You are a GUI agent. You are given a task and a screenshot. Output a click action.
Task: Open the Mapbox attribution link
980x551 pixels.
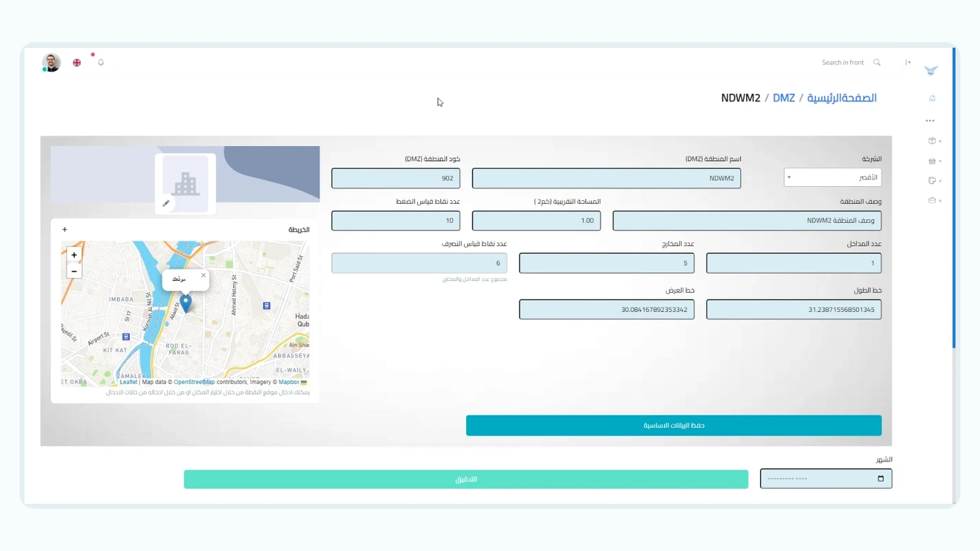289,382
